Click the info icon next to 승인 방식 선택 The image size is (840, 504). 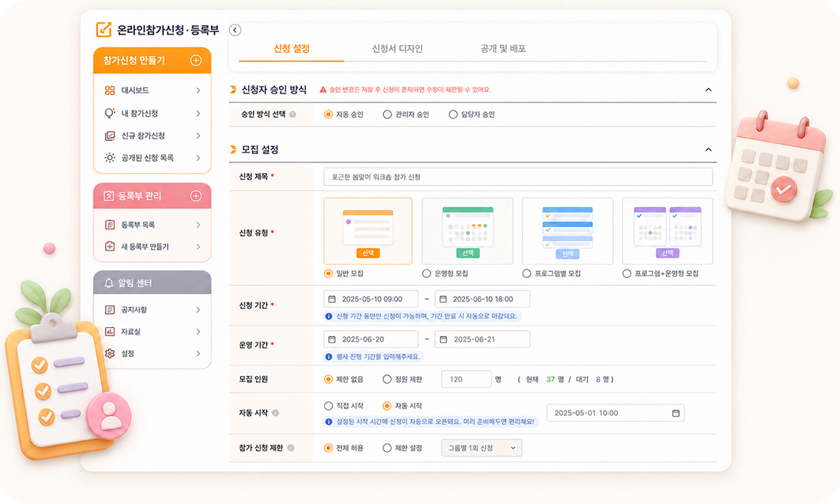(x=293, y=114)
